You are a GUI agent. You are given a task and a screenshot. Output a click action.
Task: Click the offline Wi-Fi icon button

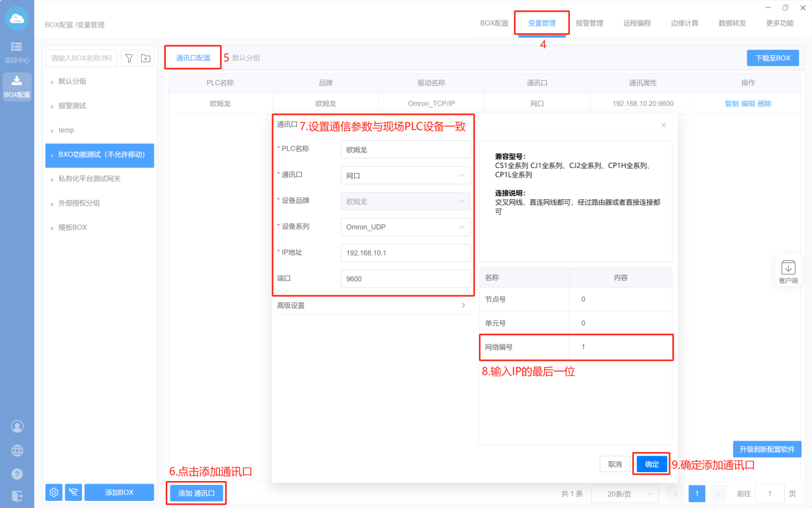pyautogui.click(x=74, y=492)
